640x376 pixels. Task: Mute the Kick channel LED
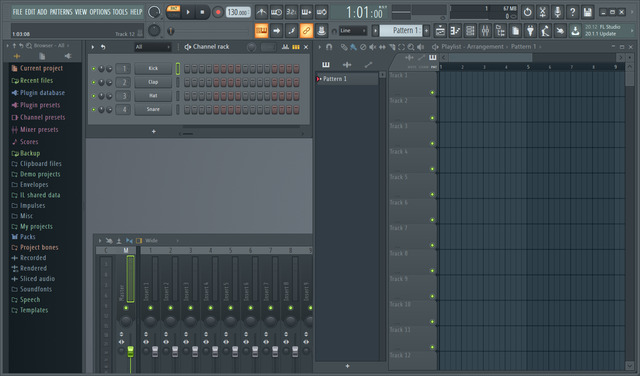tap(94, 69)
